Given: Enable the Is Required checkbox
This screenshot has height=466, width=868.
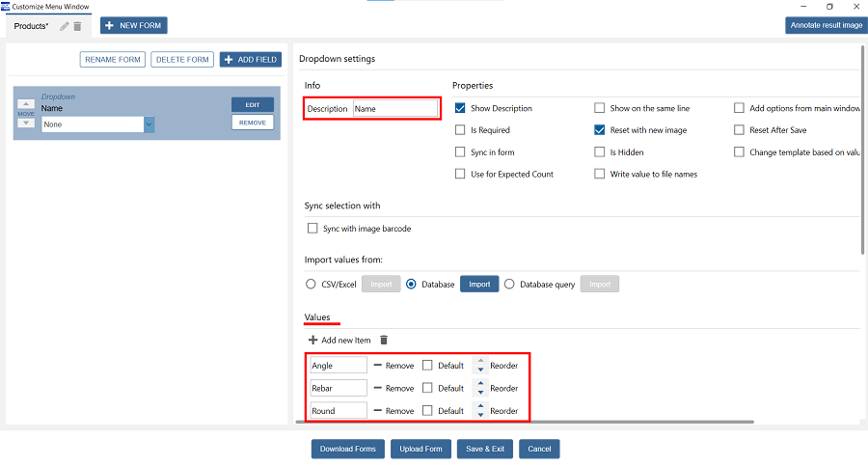Looking at the screenshot, I should 460,130.
